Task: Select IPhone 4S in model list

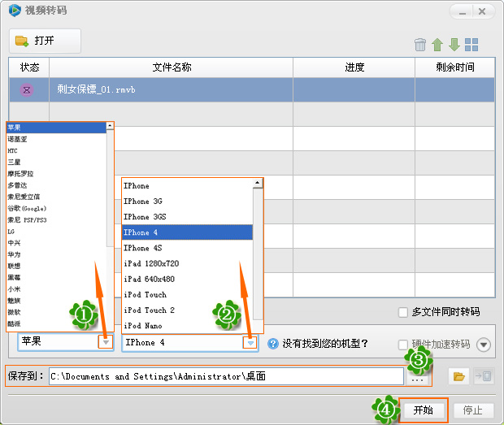Action: tap(188, 248)
